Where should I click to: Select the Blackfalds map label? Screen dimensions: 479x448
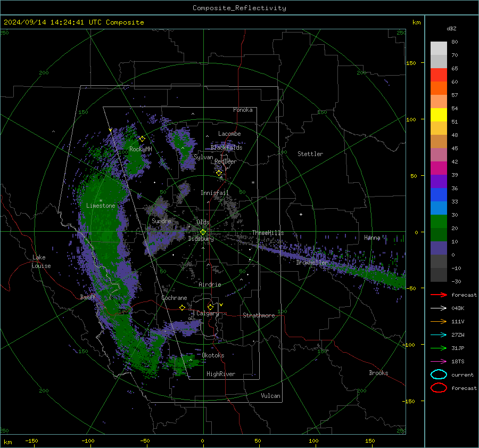point(226,148)
